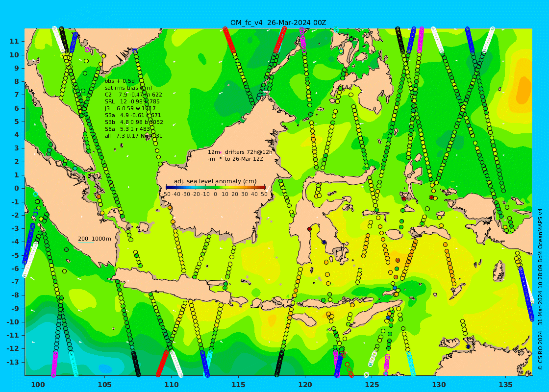
Task: Click the 'to 26 Mar 12Z' label
Action: click(x=244, y=159)
